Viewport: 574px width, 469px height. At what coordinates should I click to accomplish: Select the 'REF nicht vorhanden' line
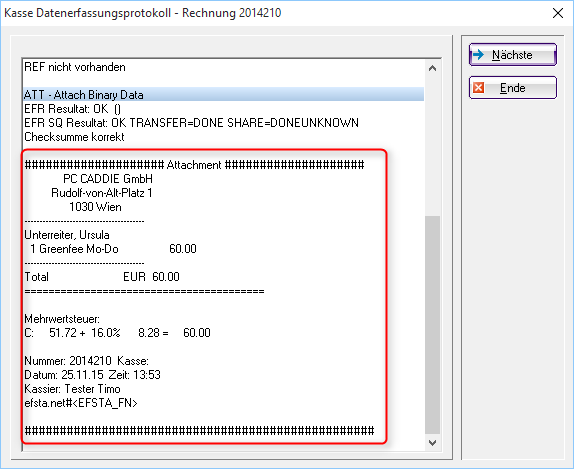75,67
